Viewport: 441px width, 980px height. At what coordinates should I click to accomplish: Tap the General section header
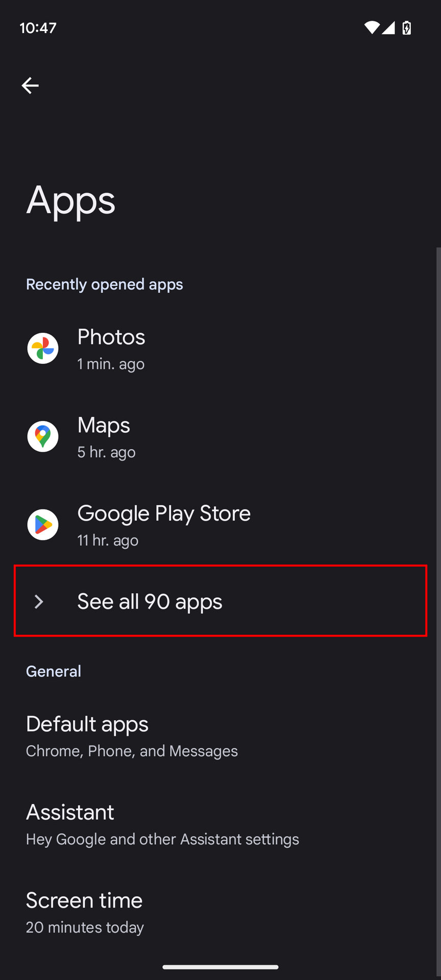click(54, 671)
